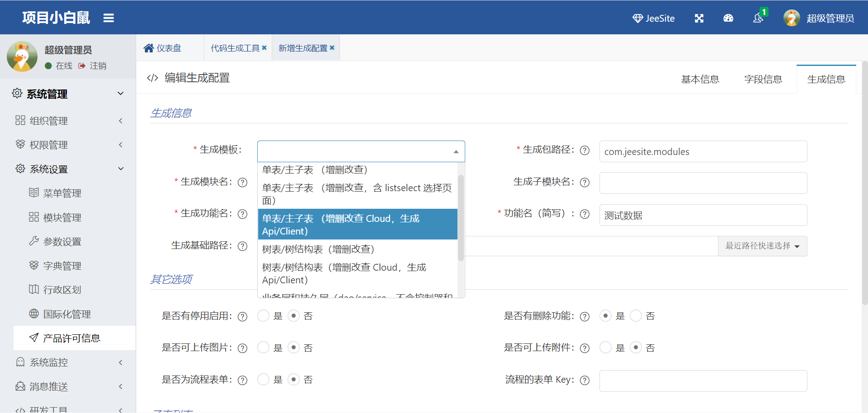The image size is (868, 413).
Task: Click the 注销 logout link
Action: click(x=93, y=66)
